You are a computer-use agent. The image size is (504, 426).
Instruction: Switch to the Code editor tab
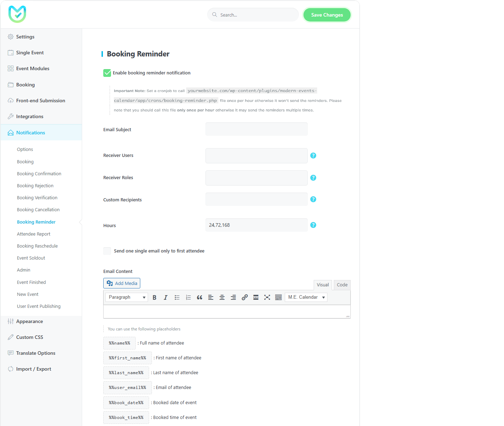tap(342, 285)
